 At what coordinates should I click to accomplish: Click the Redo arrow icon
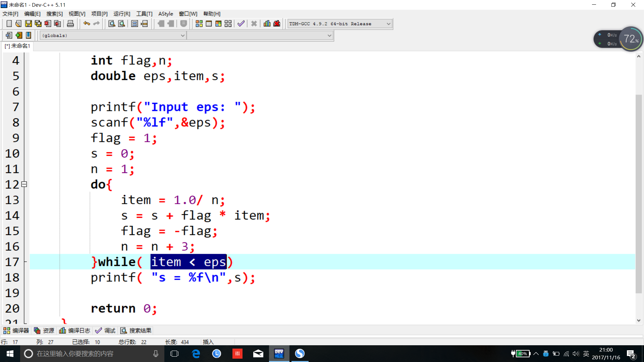click(97, 23)
